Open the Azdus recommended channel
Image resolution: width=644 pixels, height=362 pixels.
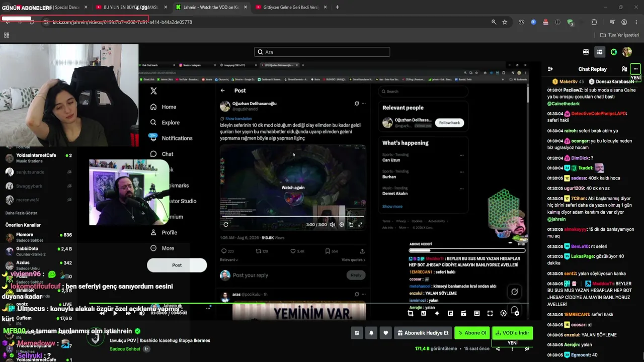38,265
